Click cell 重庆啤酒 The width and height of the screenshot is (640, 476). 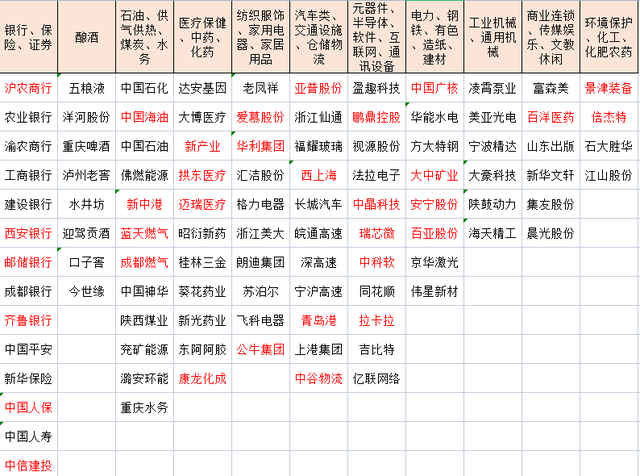click(x=87, y=146)
